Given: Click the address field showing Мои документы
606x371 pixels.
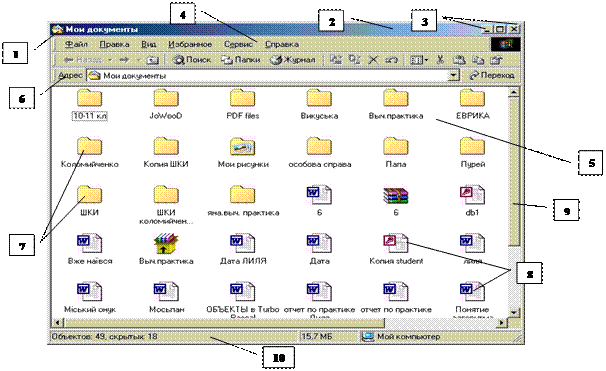Looking at the screenshot, I should 268,76.
